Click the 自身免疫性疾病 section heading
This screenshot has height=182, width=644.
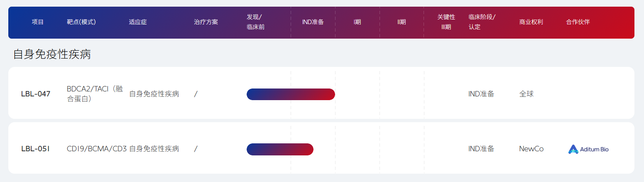click(52, 54)
